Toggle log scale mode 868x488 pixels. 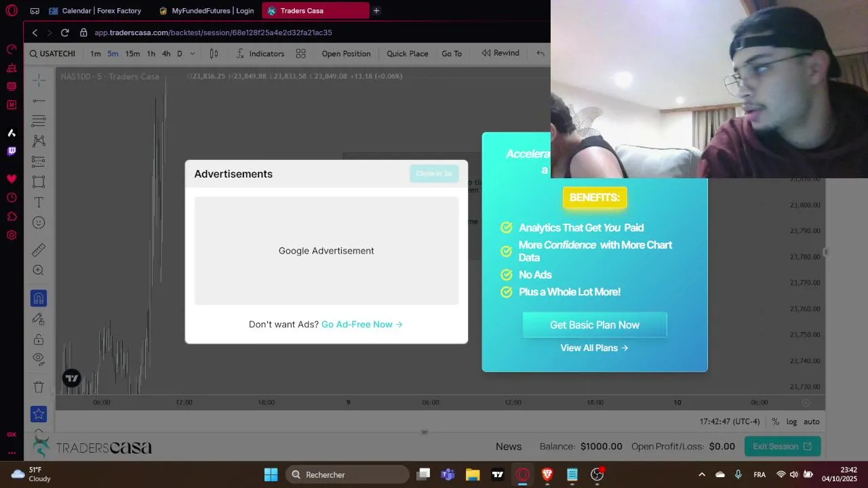point(791,422)
